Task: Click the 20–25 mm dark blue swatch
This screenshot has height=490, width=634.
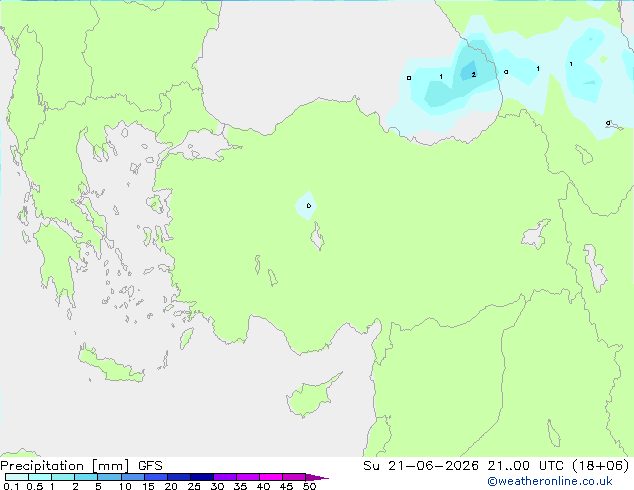Action: click(x=178, y=477)
